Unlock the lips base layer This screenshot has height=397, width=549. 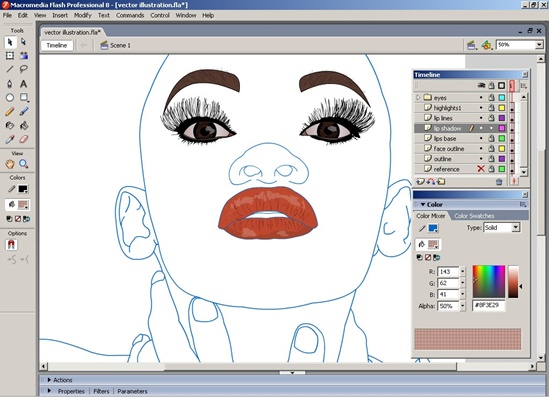click(x=492, y=138)
